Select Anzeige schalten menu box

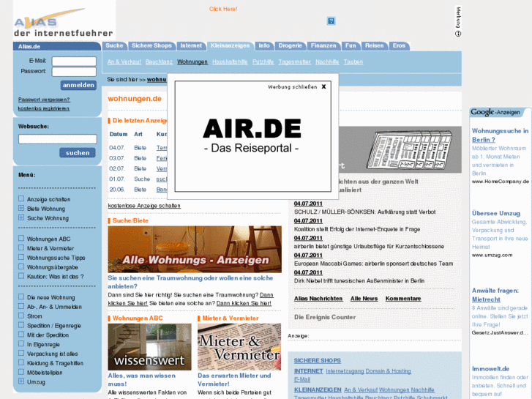(21, 198)
